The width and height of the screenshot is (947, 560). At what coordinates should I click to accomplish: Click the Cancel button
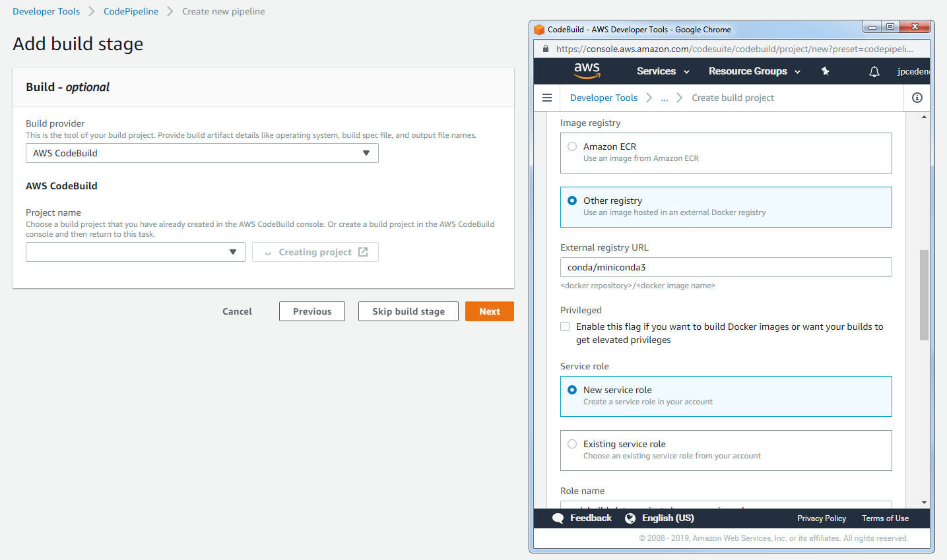click(x=237, y=311)
